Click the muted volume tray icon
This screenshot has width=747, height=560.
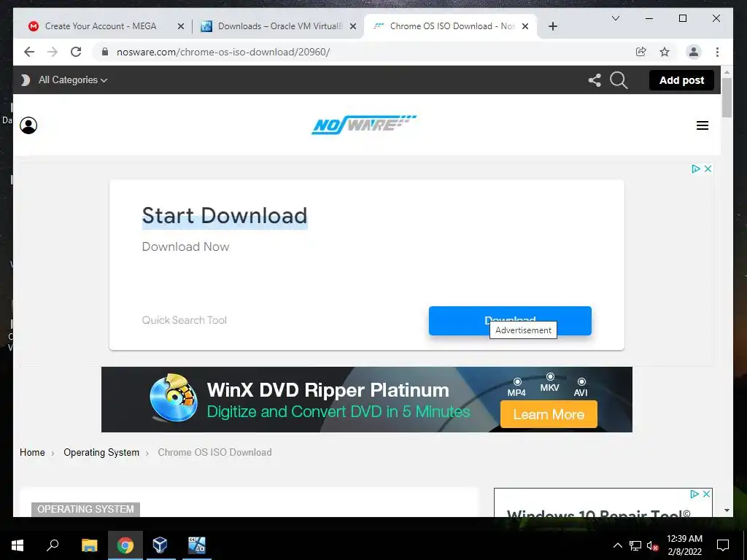point(653,545)
